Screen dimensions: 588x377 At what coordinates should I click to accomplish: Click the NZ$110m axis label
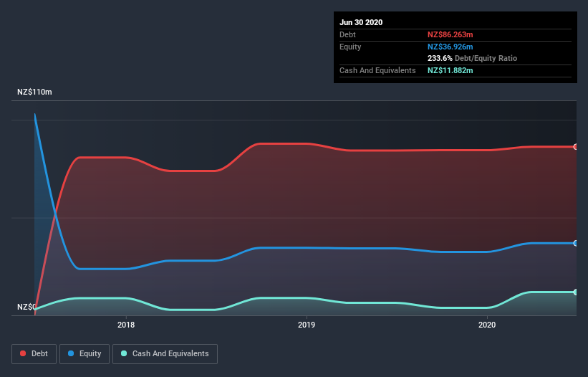tap(34, 92)
